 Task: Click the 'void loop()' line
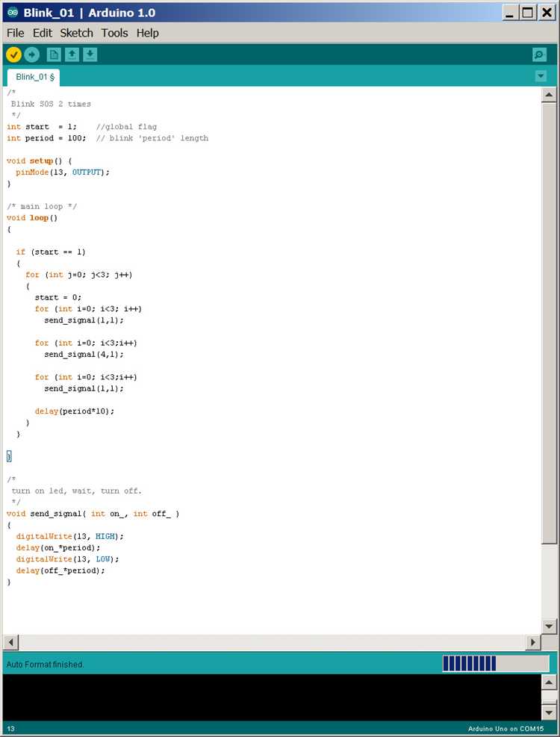point(32,218)
